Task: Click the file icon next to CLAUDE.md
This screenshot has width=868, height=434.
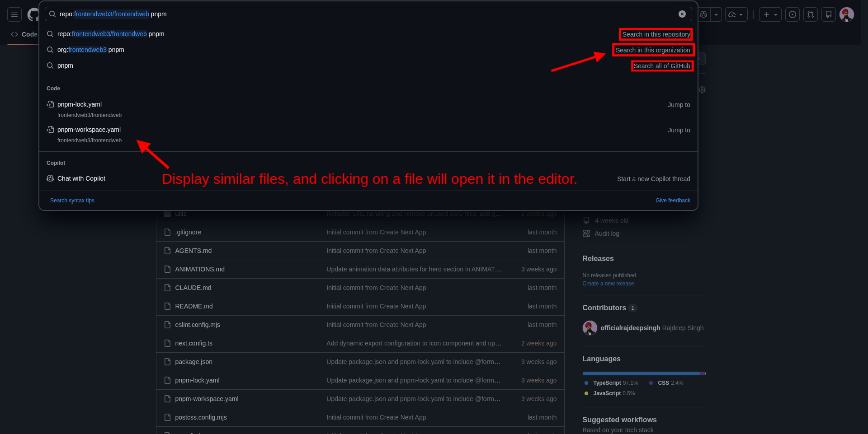Action: [167, 288]
